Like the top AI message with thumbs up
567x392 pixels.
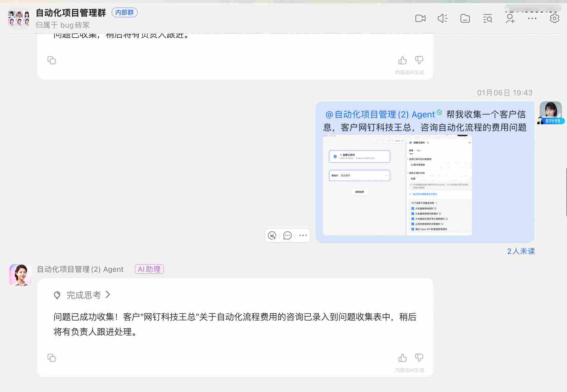tap(402, 60)
